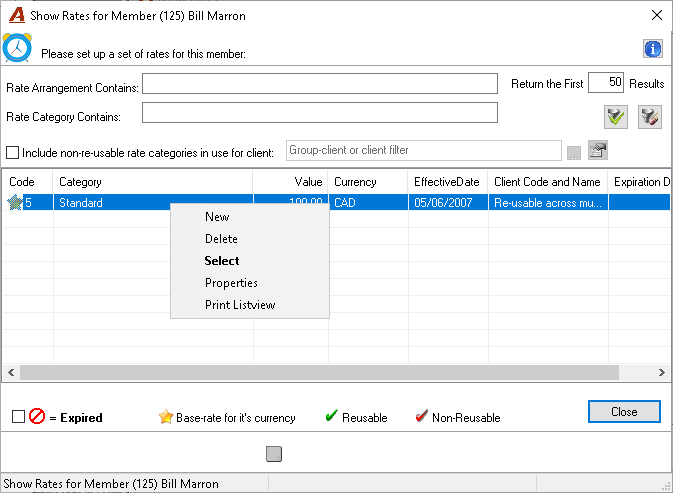Screen dimensions: 673x493
Task: Click the base-rate gold star legend icon
Action: click(166, 416)
